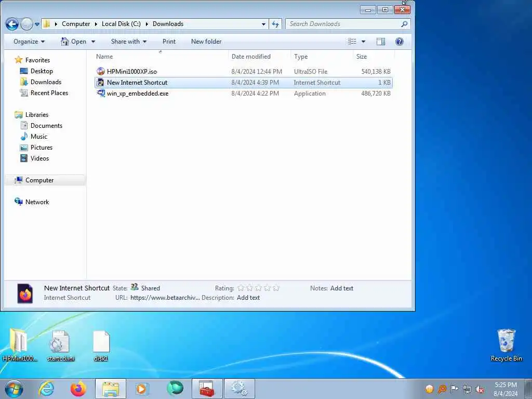The image size is (532, 399).
Task: Open the Share with menu
Action: point(129,42)
